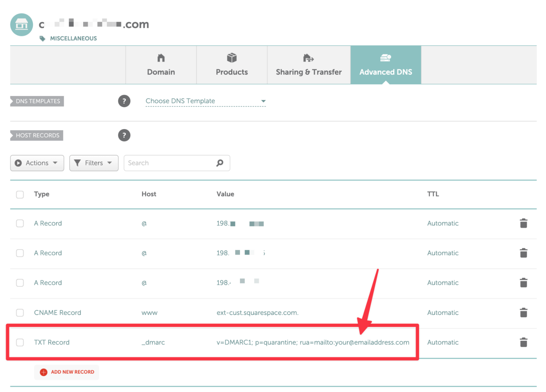Click the Host Records help question icon

pyautogui.click(x=124, y=135)
